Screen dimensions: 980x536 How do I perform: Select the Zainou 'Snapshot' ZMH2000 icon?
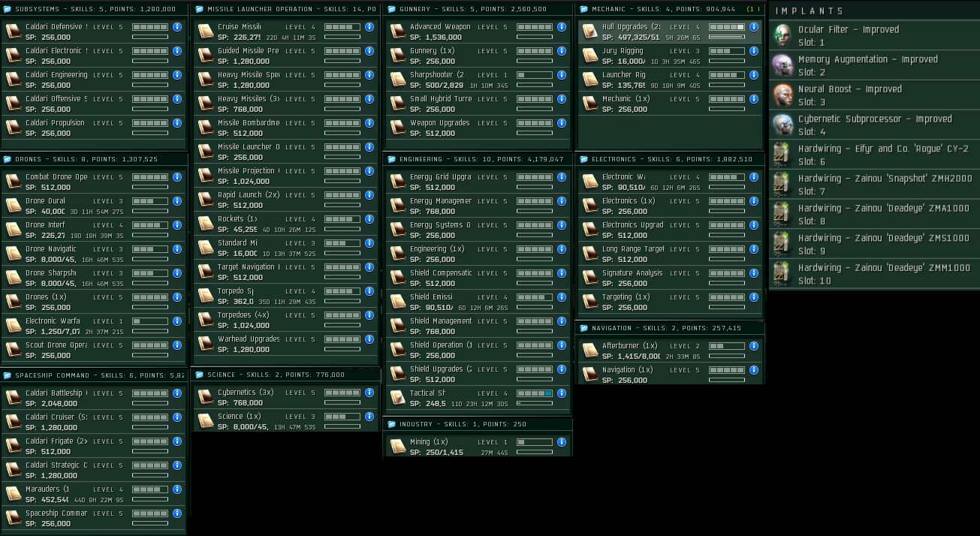tap(783, 185)
